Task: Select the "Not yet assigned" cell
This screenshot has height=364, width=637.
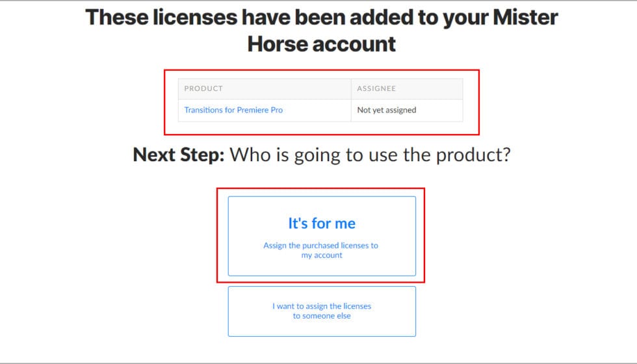Action: [x=387, y=110]
